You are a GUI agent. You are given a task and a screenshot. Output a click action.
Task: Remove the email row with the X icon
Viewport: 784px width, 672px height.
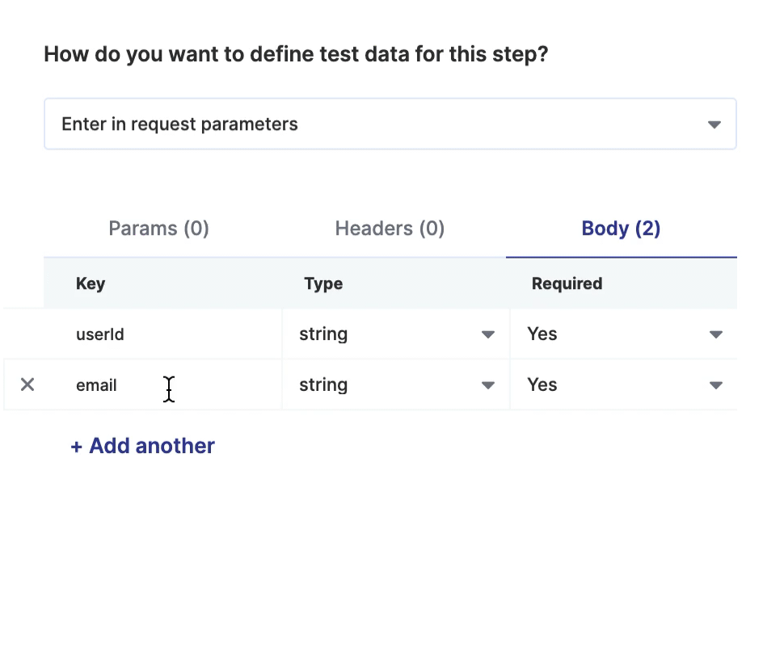click(27, 384)
